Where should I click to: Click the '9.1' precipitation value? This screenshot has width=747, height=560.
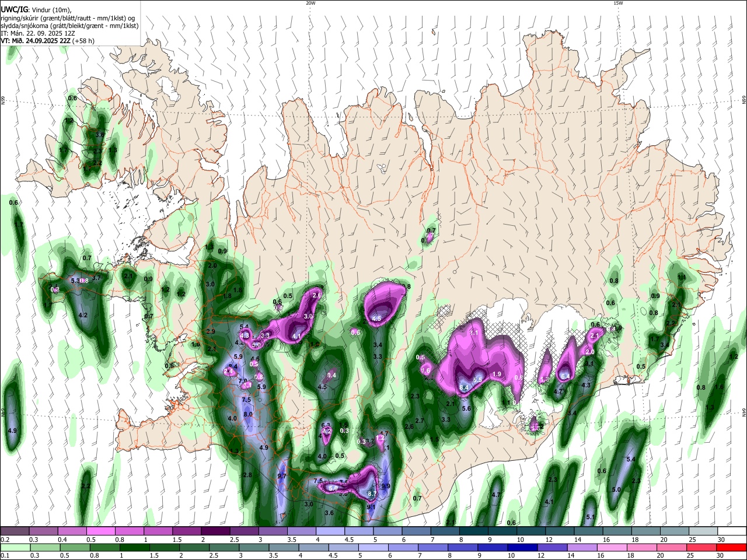tap(371, 508)
